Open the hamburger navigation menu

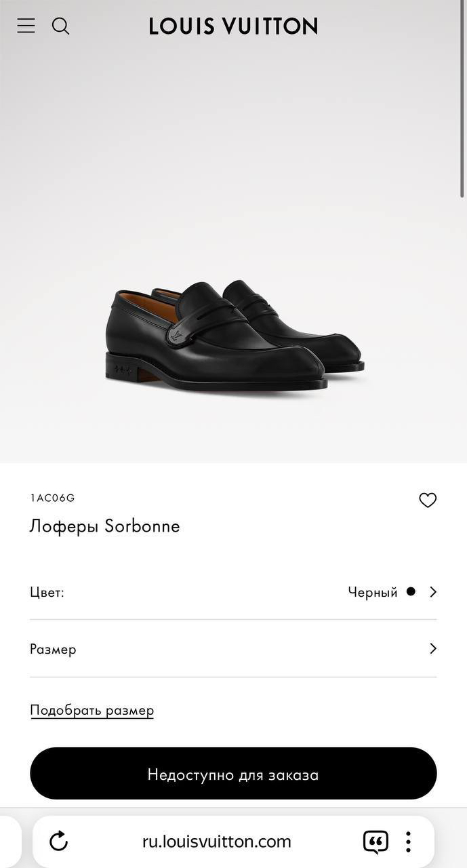pos(26,26)
